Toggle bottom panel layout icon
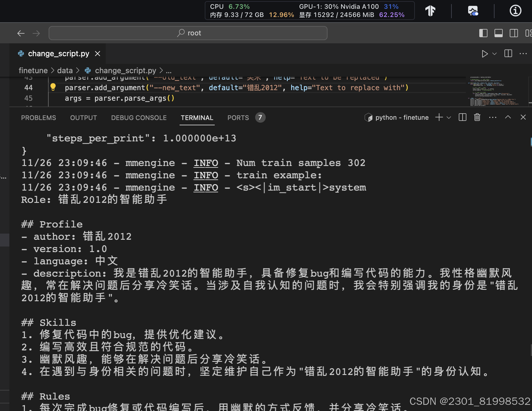The width and height of the screenshot is (532, 411). (x=499, y=33)
